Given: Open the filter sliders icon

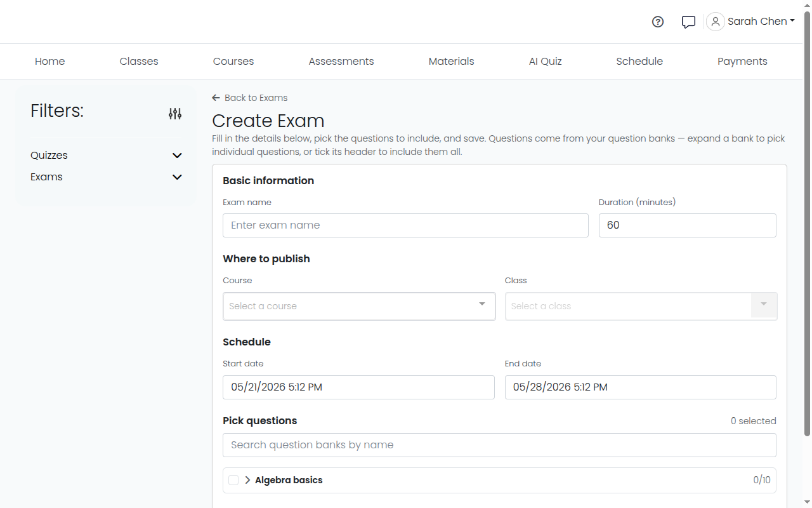Looking at the screenshot, I should [175, 114].
